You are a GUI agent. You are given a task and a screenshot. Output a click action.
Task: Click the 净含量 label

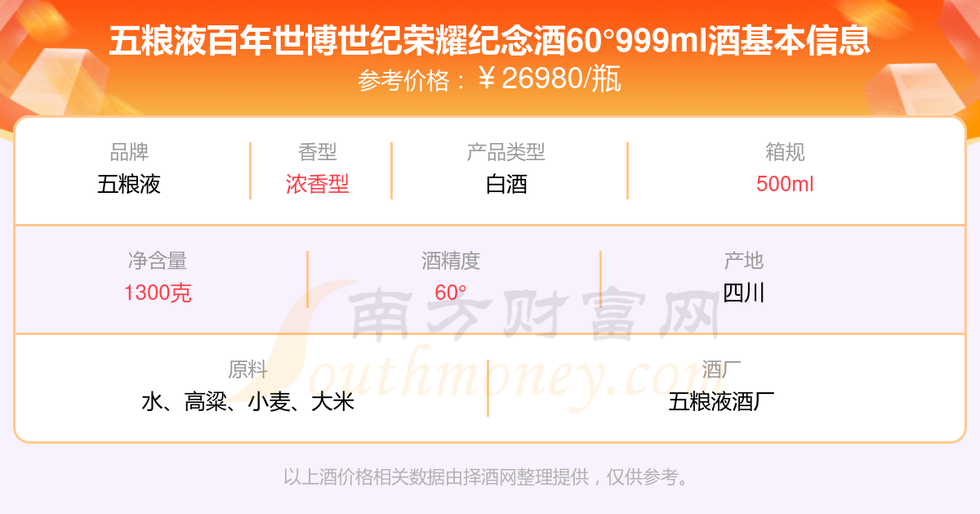coord(158,261)
